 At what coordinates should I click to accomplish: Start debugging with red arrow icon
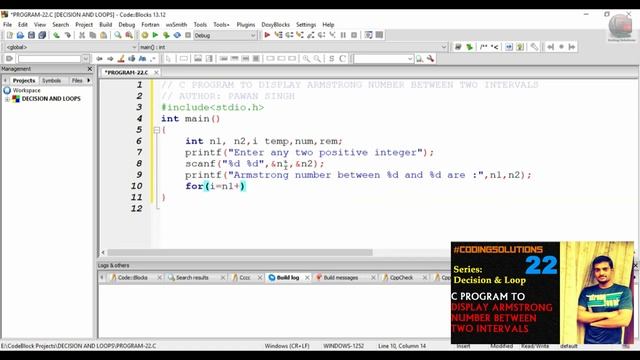267,36
